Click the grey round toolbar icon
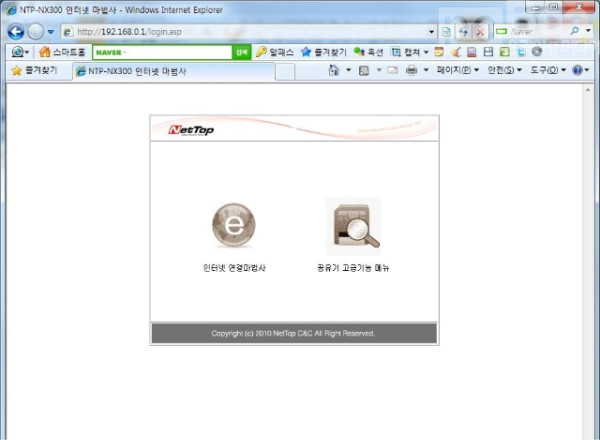Image resolution: width=600 pixels, height=440 pixels. coord(537,51)
